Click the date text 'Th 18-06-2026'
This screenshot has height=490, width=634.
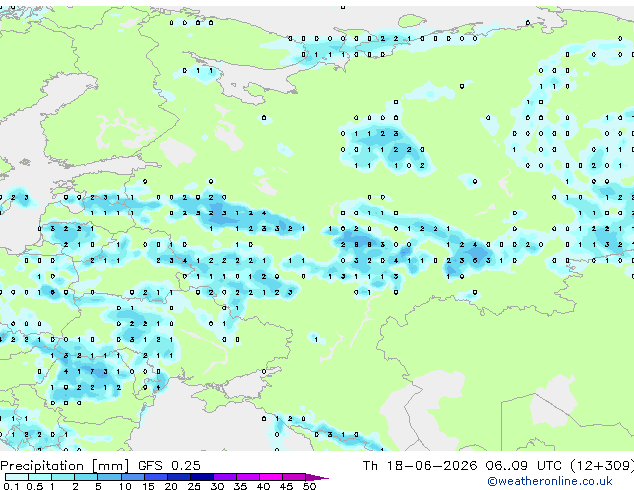coord(420,466)
